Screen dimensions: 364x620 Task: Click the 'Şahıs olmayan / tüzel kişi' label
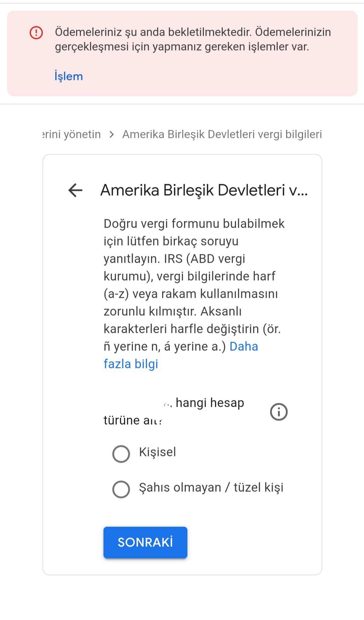point(211,487)
